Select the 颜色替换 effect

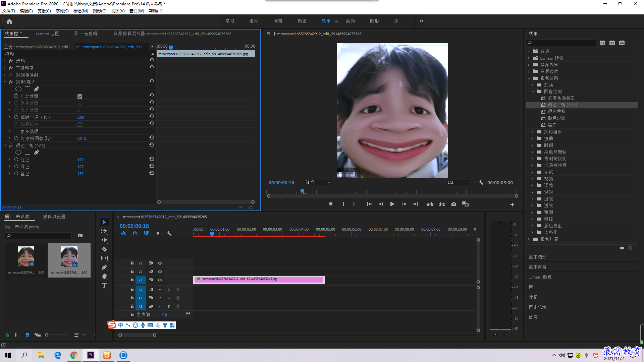tap(556, 111)
